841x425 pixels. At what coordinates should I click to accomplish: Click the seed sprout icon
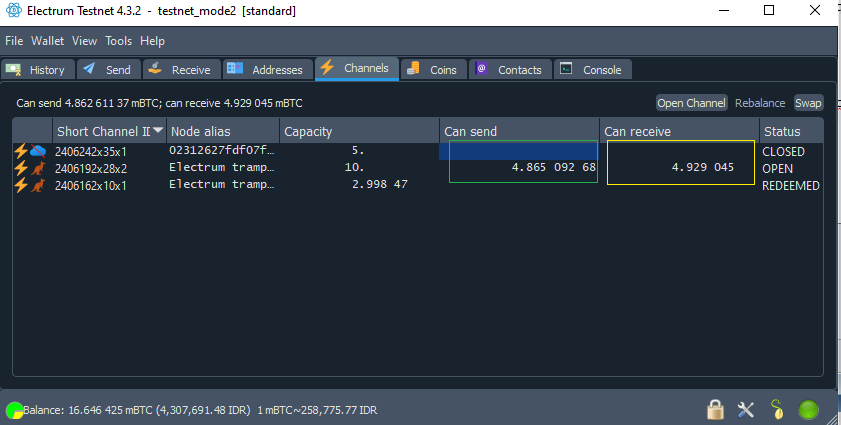point(777,410)
